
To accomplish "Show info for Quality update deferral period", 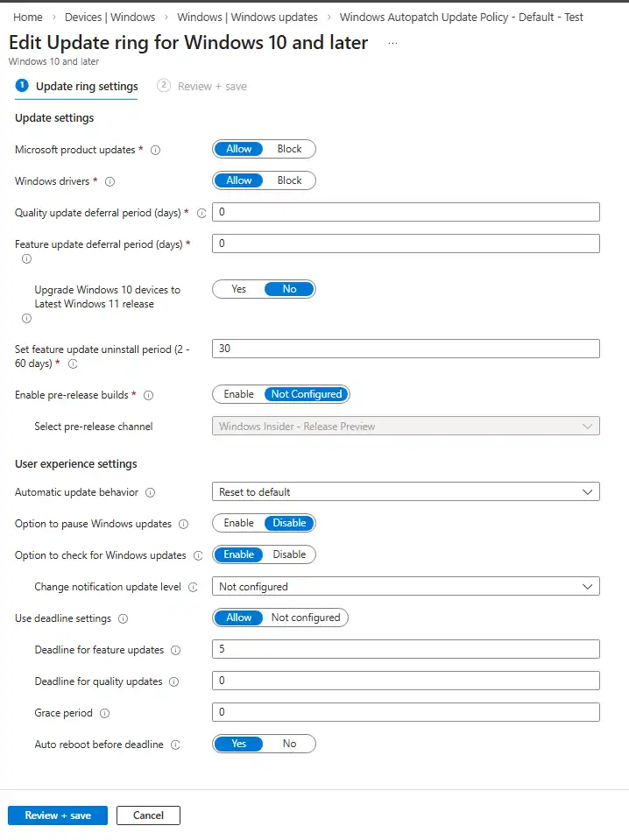I will (x=202, y=212).
